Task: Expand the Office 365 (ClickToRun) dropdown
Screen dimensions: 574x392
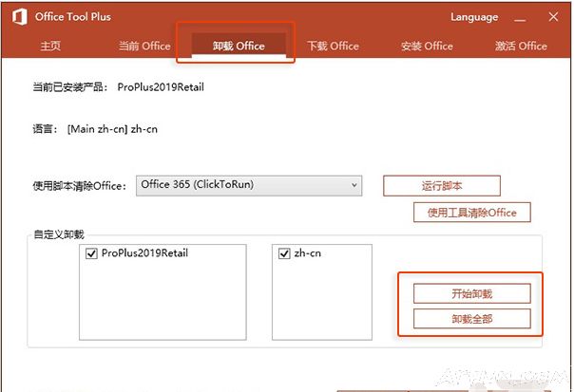Action: tap(249, 185)
